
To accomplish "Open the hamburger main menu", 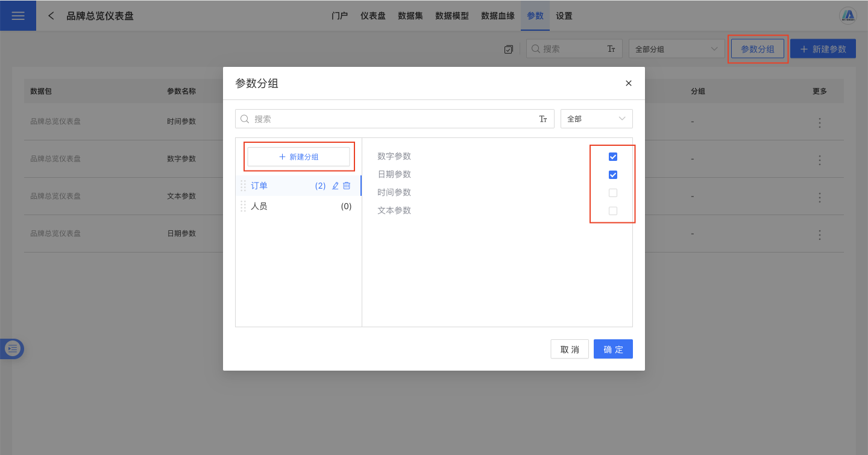I will pyautogui.click(x=18, y=16).
